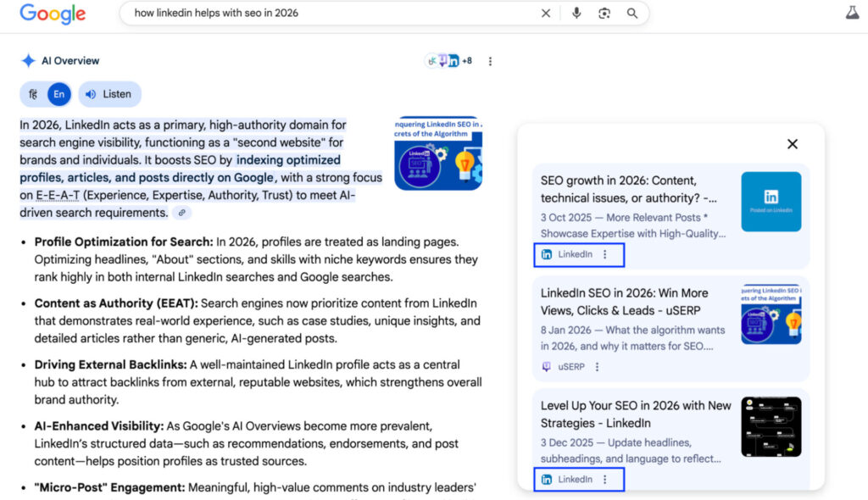Expand the +8 additional sources
The width and height of the screenshot is (868, 500).
point(465,60)
